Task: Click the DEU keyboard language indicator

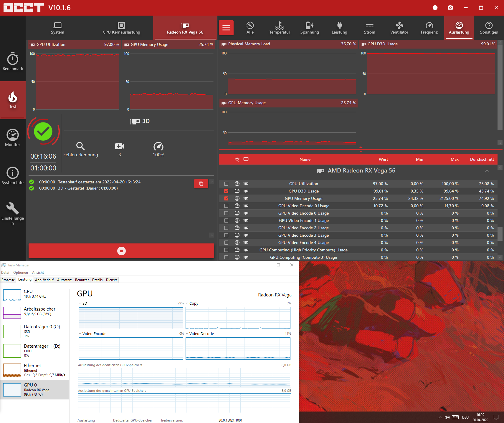Action: [x=465, y=417]
